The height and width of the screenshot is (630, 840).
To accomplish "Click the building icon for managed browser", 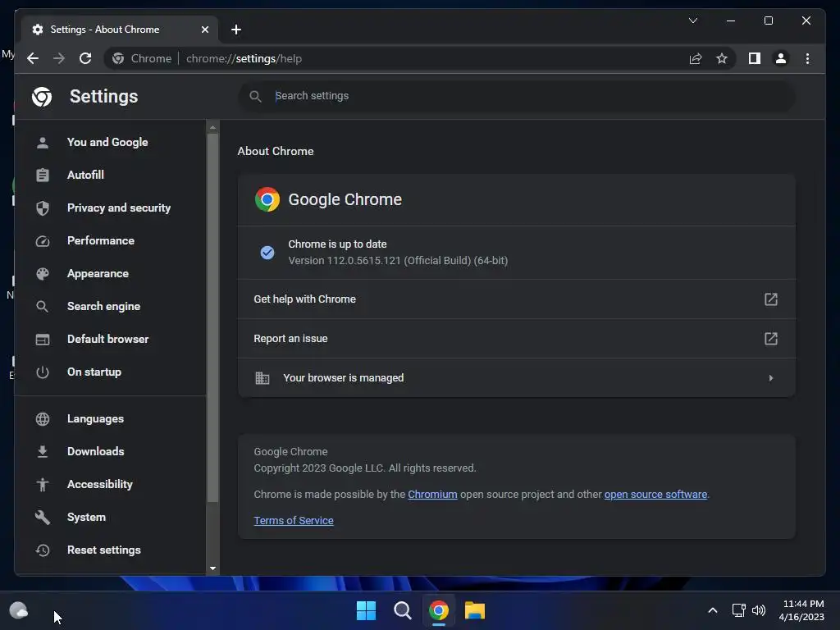I will (262, 377).
